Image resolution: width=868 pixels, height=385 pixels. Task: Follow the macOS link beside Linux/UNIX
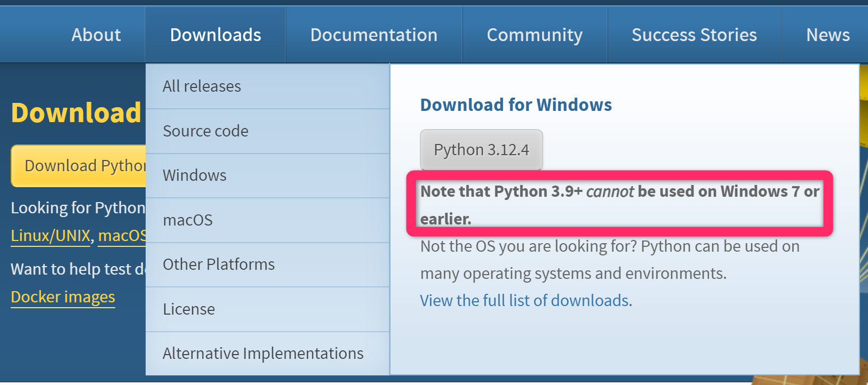pyautogui.click(x=122, y=235)
